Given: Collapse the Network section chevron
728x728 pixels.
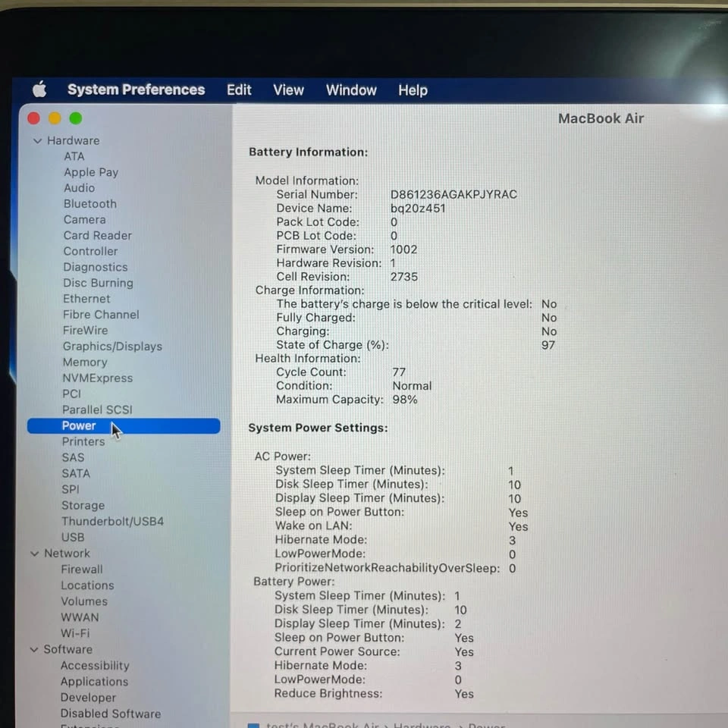Looking at the screenshot, I should click(35, 554).
